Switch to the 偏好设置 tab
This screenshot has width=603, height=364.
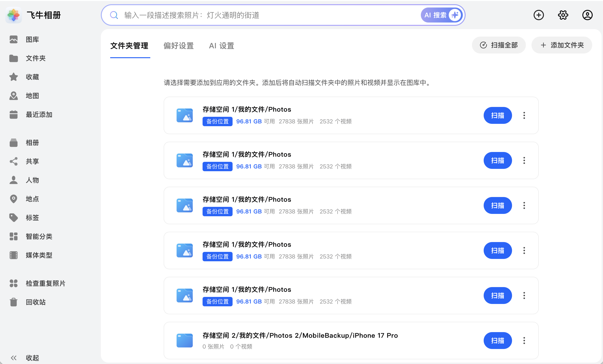pos(178,46)
